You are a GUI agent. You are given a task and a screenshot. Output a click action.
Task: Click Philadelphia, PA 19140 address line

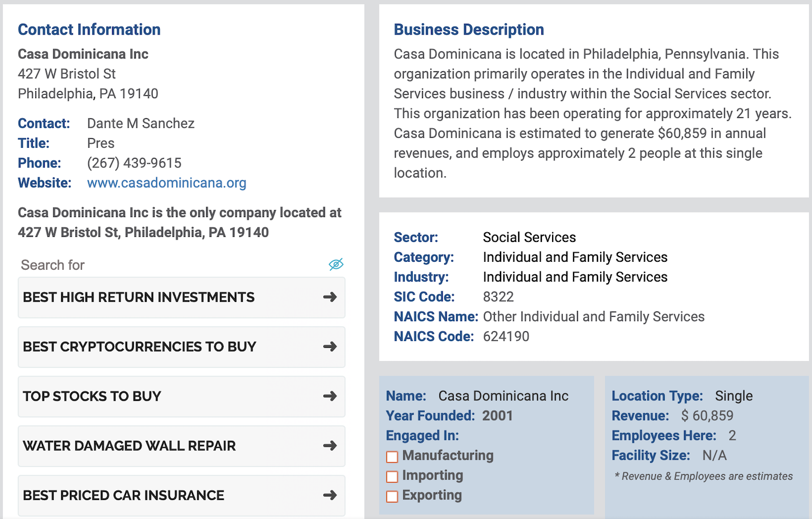(x=88, y=94)
